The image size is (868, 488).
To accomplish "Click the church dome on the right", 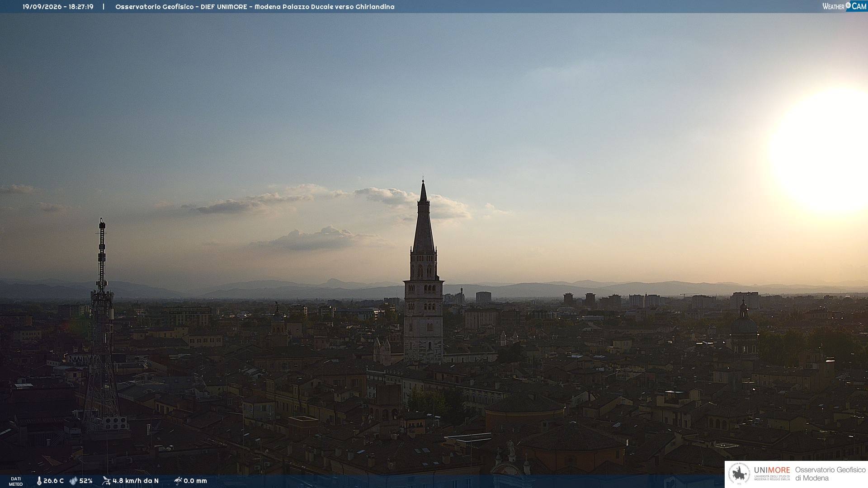I will [744, 325].
